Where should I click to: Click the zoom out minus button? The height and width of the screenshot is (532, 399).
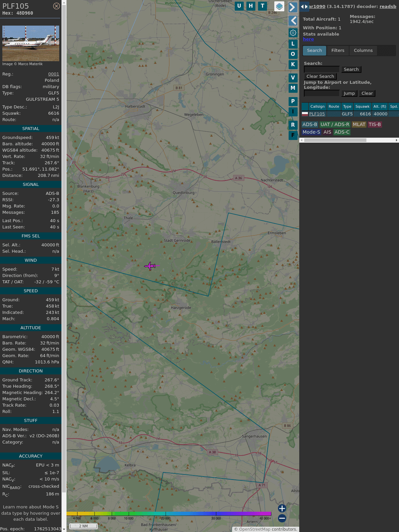[x=282, y=518]
